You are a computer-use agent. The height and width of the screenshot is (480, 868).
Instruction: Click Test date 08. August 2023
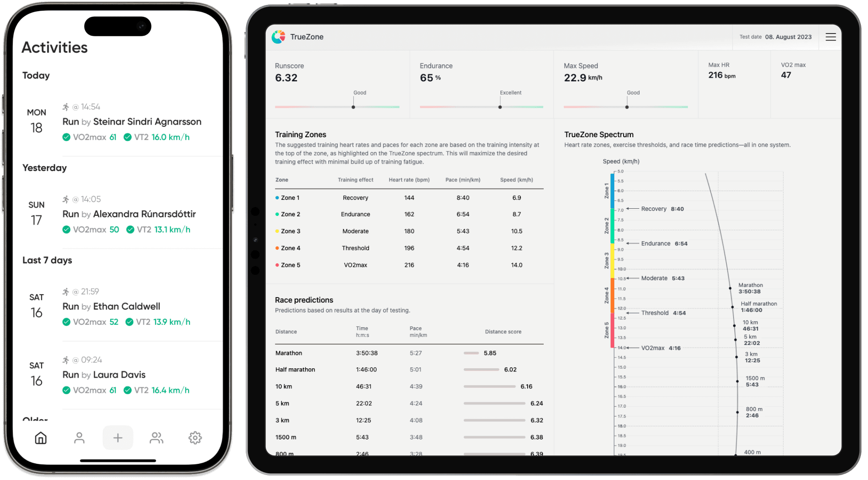[x=776, y=37]
